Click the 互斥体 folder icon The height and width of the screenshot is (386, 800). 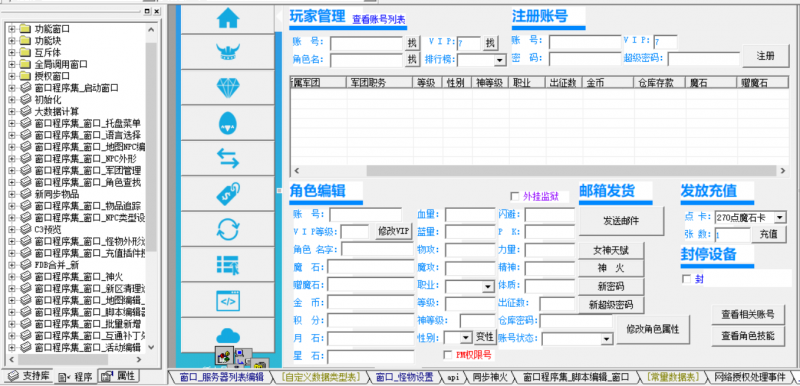pos(25,53)
